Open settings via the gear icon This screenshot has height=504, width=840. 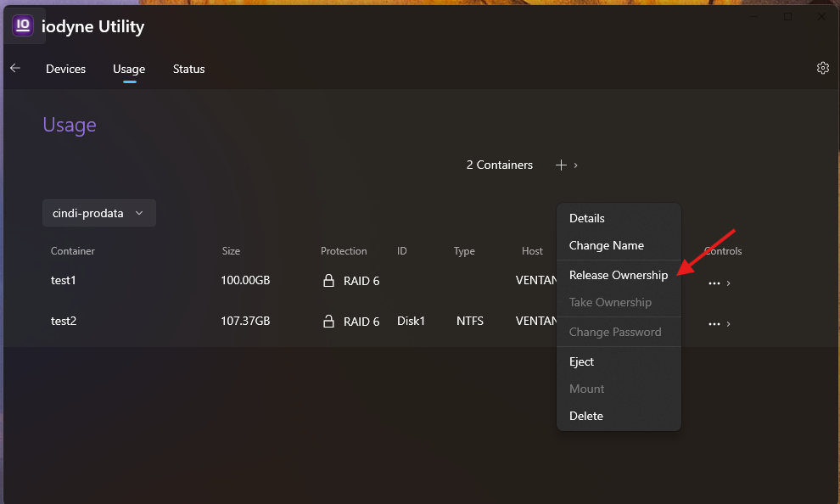point(822,69)
